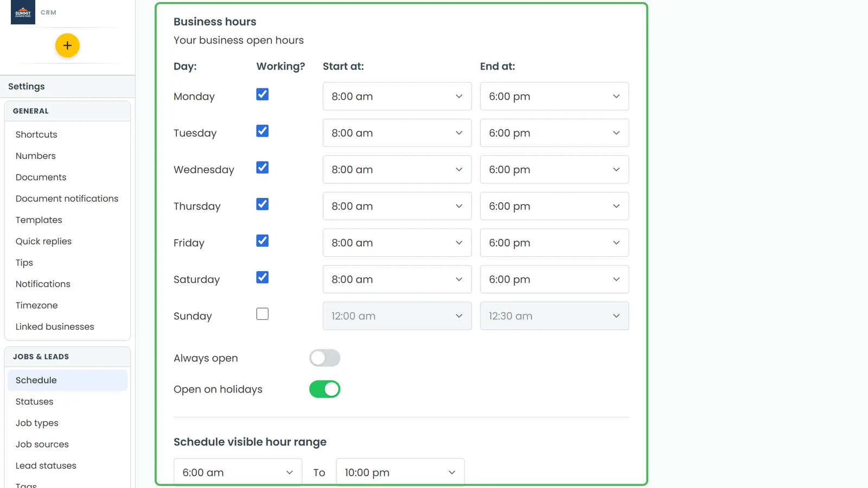
Task: Click the JOBS & LEADS section header
Action: [x=67, y=357]
